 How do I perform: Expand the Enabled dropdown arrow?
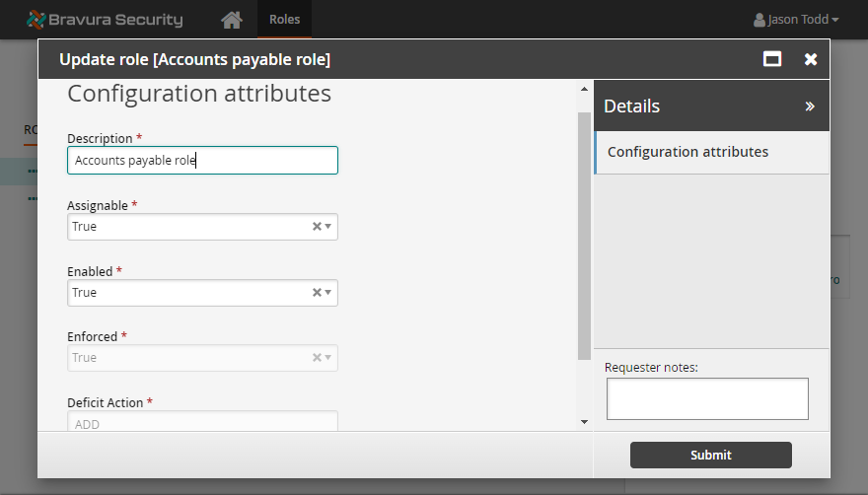(328, 293)
